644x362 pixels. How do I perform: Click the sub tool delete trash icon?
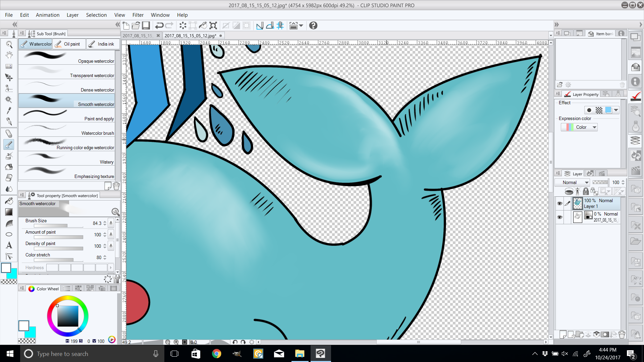tap(116, 186)
